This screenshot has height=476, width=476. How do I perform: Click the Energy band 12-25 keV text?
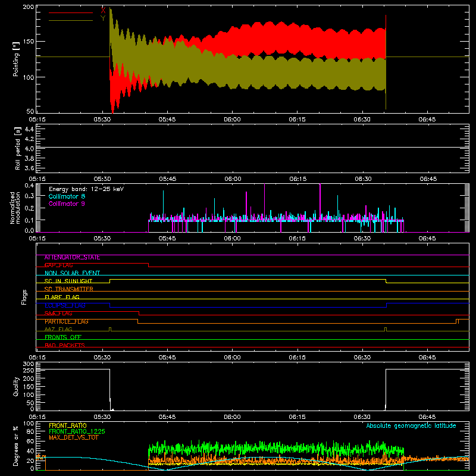[x=86, y=189]
